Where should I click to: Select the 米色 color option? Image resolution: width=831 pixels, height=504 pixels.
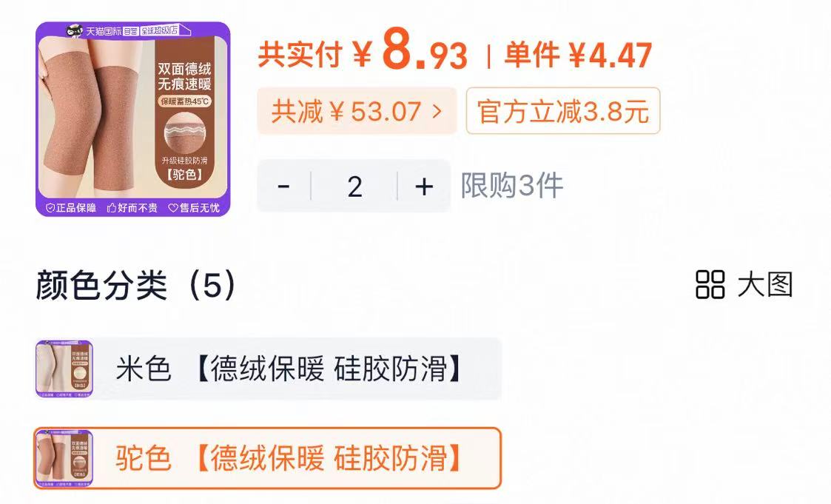(266, 368)
